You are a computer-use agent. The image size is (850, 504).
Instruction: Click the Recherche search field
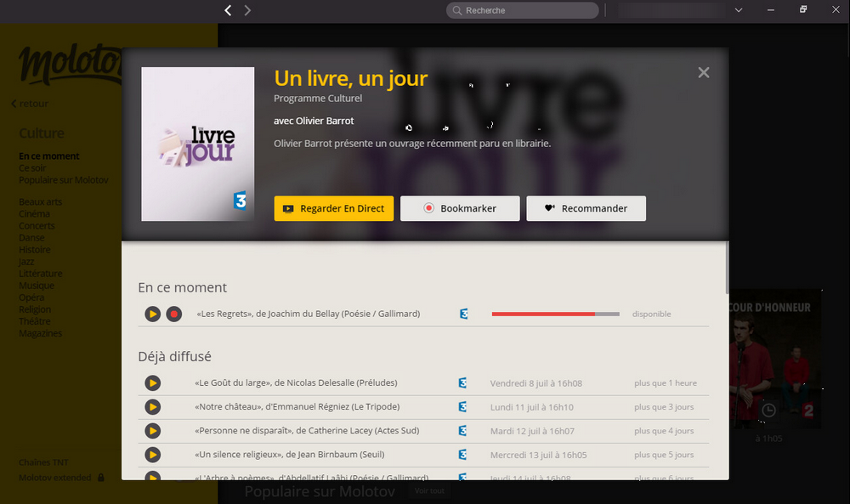(x=523, y=10)
